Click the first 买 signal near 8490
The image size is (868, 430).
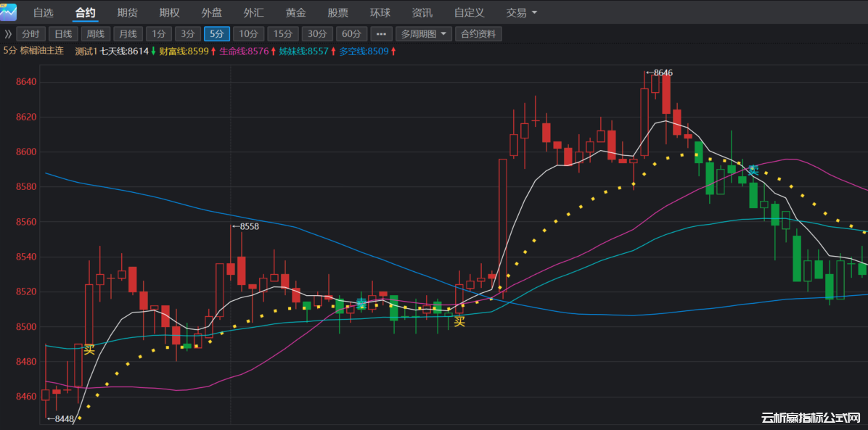(x=89, y=350)
